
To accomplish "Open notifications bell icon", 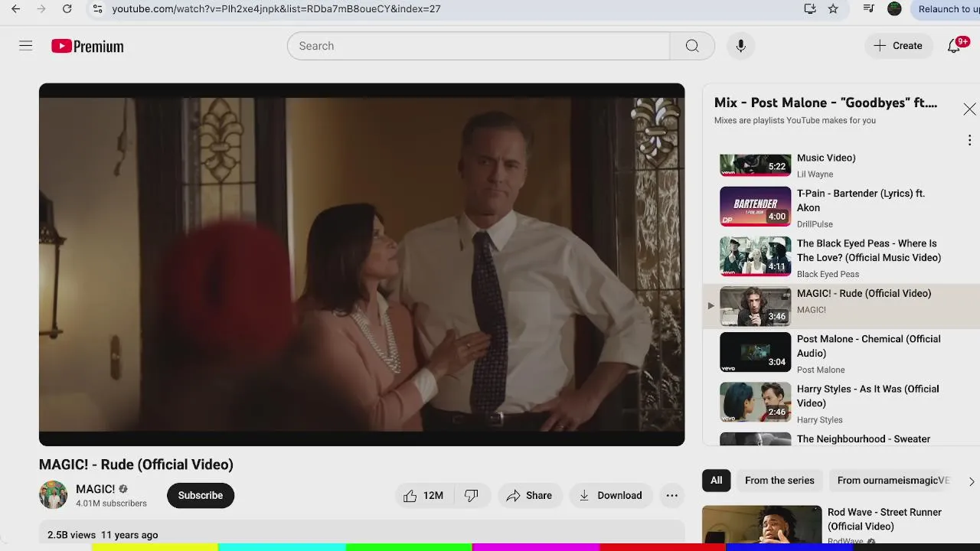I will pos(954,46).
